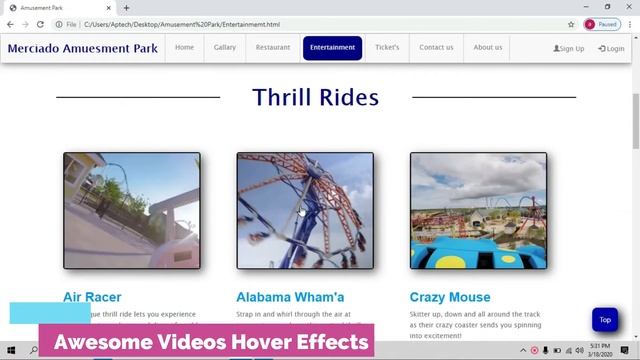
Task: Open a new browser tab with plus icon
Action: [126, 8]
